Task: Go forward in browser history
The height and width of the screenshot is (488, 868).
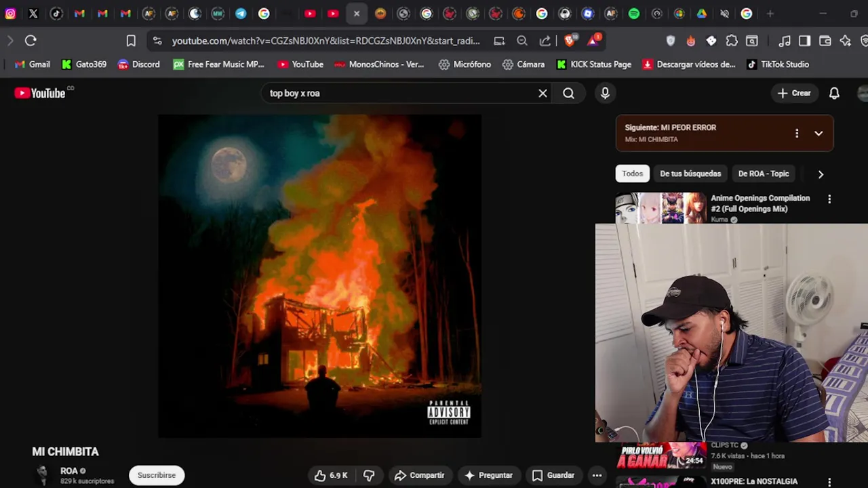Action: click(10, 41)
